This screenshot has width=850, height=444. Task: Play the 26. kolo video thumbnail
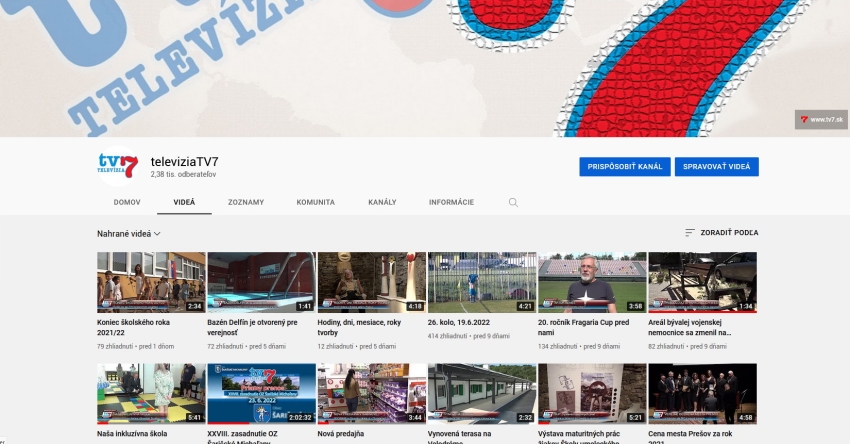click(x=482, y=282)
